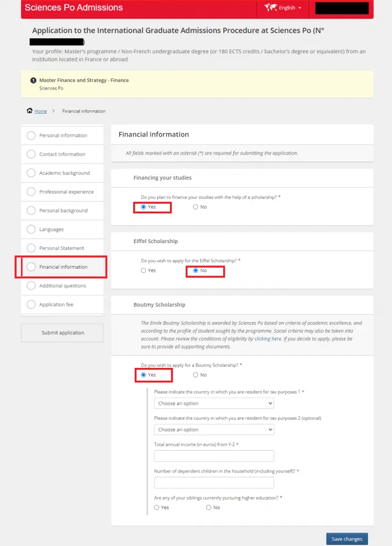Open Application fee section in sidebar
392x546 pixels.
(x=62, y=304)
